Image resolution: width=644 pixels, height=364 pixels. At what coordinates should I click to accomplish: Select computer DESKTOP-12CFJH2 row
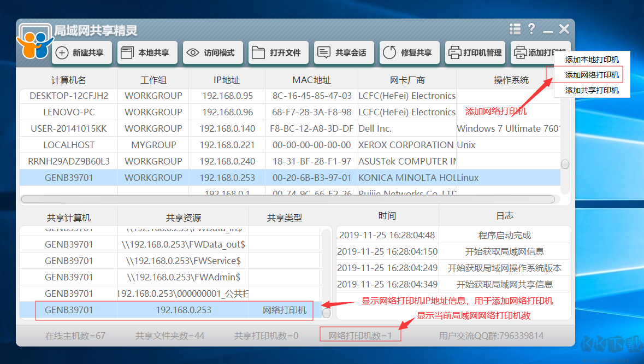(290, 96)
